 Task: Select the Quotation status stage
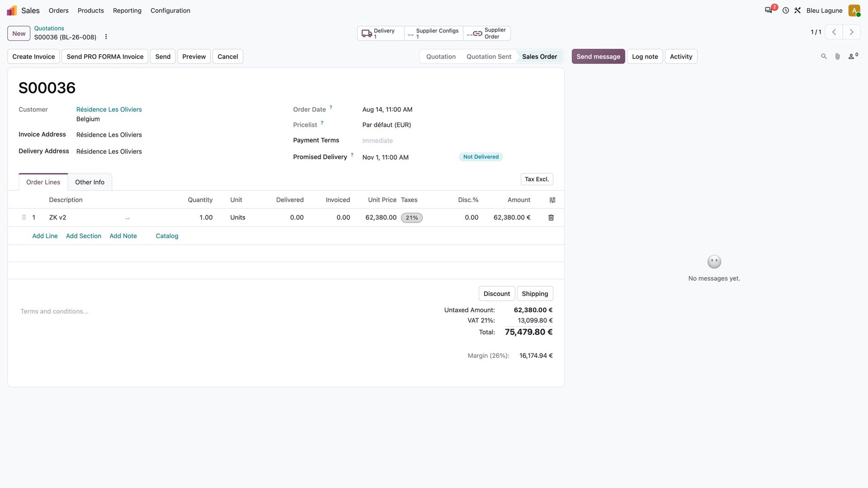[441, 56]
